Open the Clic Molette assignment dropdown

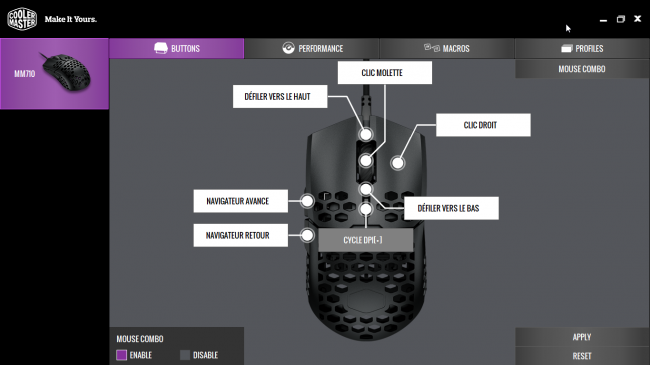385,73
